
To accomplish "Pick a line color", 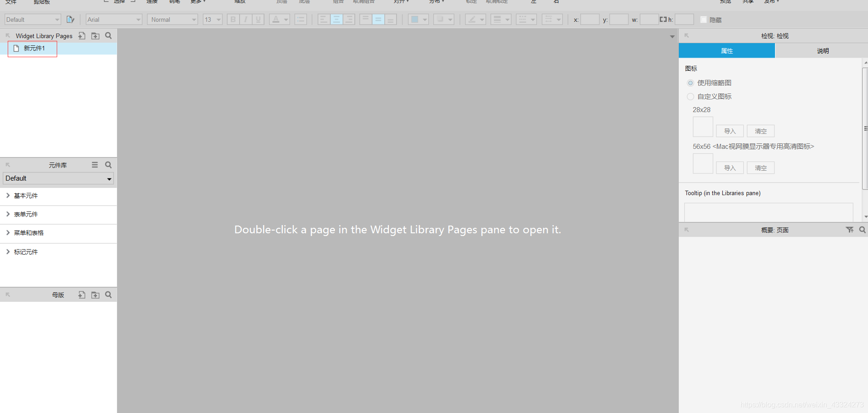I will coord(476,20).
